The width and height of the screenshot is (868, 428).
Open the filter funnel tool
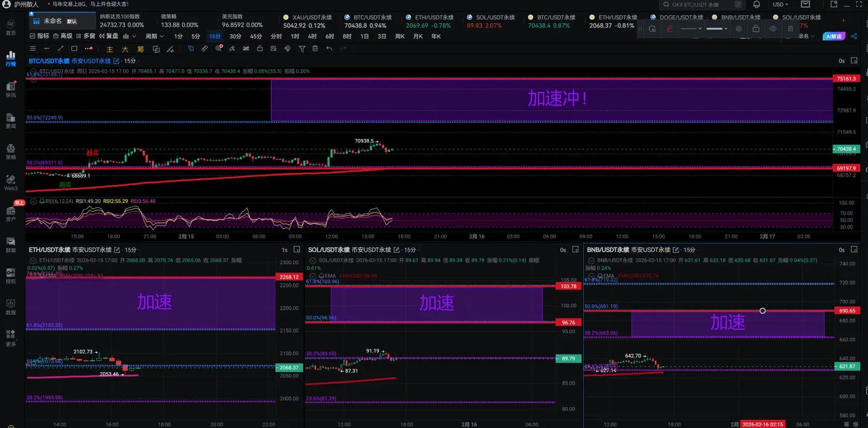302,49
